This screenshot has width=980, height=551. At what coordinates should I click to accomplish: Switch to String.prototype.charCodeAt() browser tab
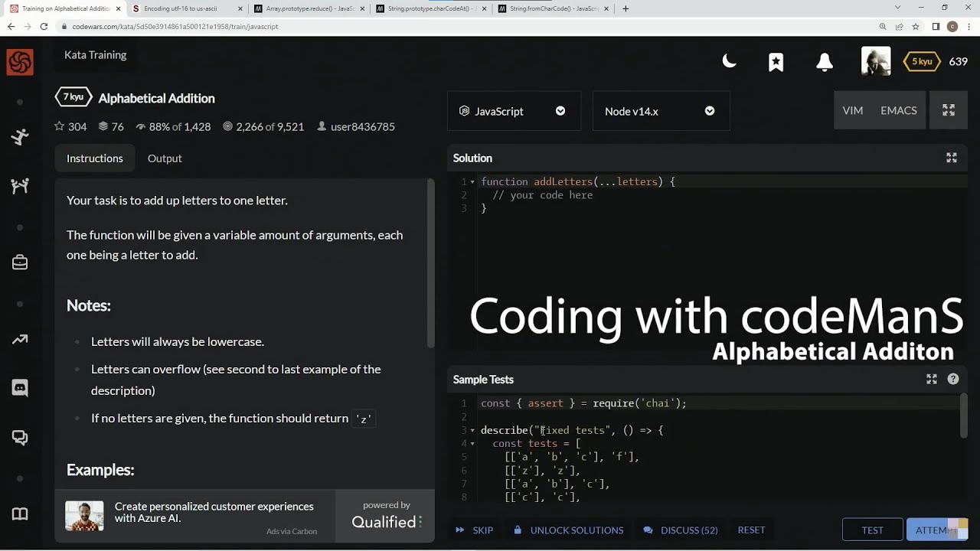coord(433,9)
